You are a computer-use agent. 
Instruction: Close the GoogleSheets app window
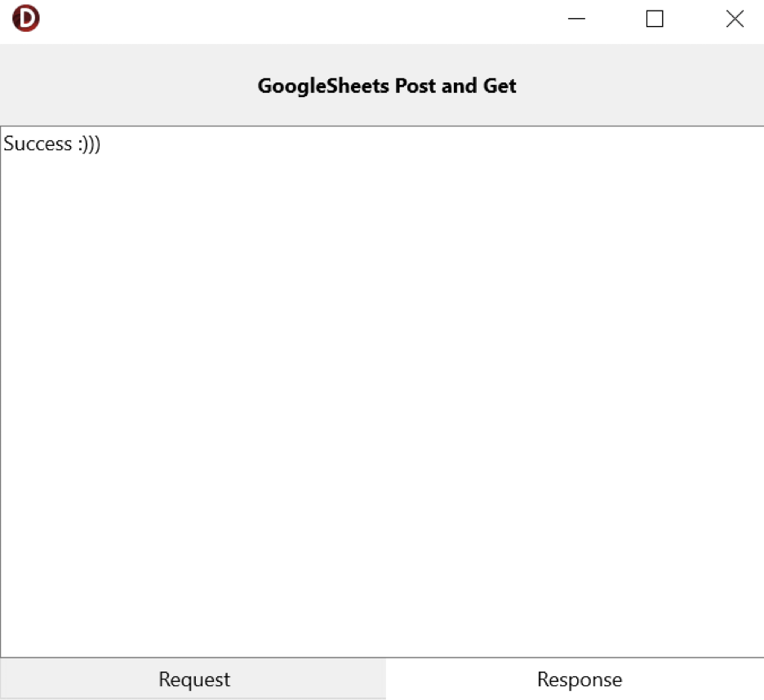(735, 19)
